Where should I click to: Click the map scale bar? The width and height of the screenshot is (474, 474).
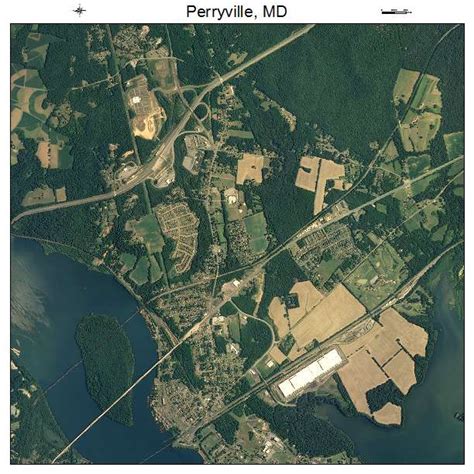click(396, 12)
